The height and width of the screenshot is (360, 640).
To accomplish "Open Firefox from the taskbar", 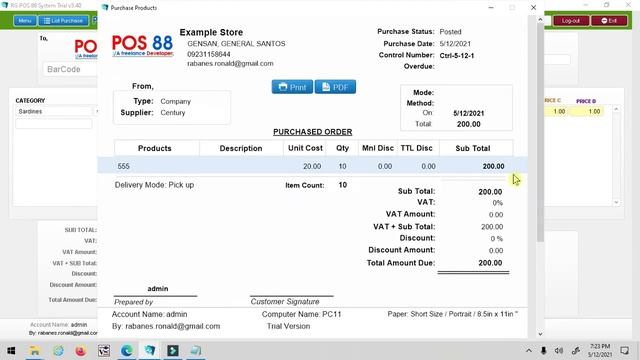I will coord(80,351).
